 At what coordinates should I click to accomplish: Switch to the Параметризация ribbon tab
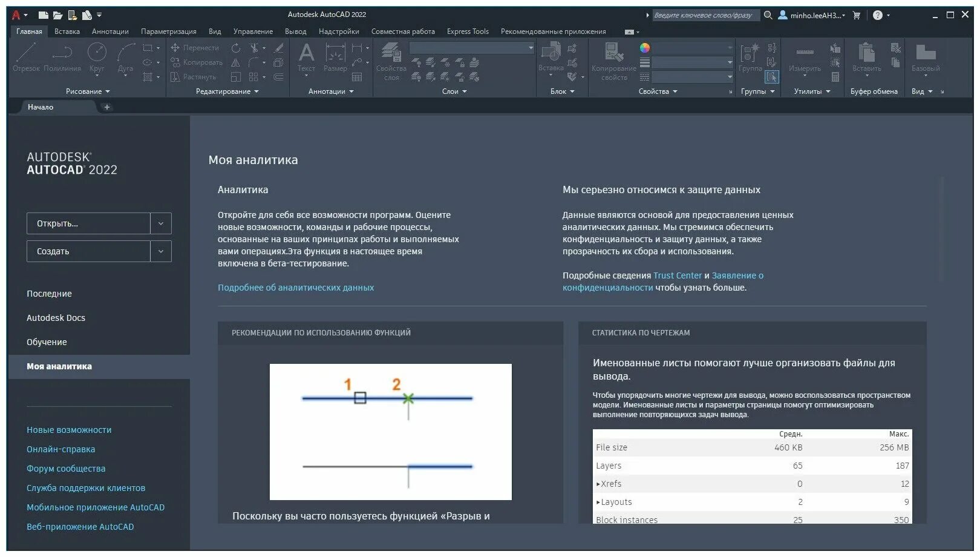click(169, 31)
